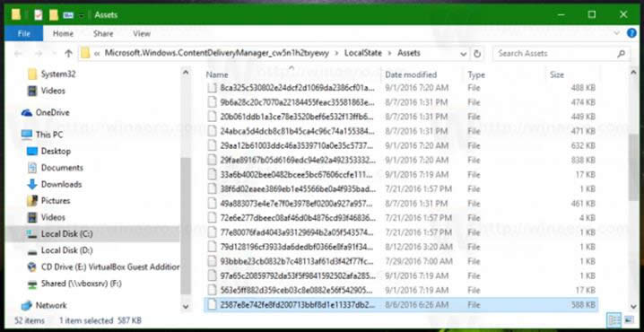Image resolution: width=644 pixels, height=332 pixels.
Task: Open the Share ribbon tab
Action: click(x=102, y=34)
